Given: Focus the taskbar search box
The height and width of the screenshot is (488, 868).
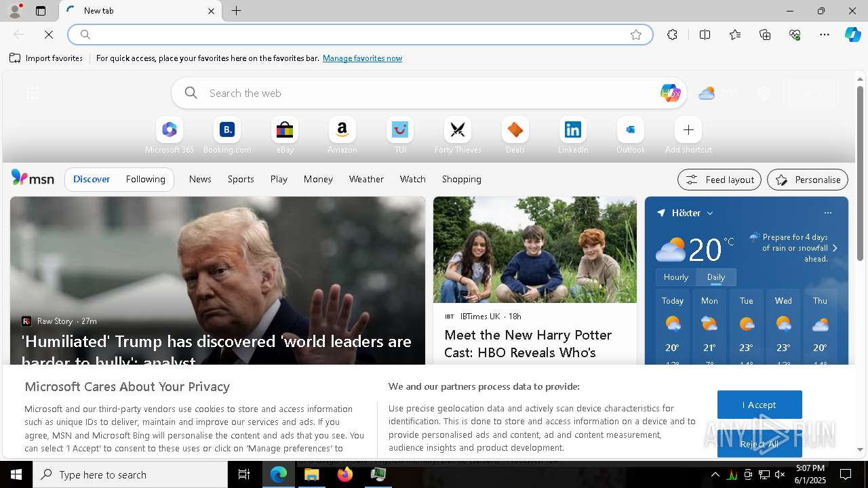Looking at the screenshot, I should 130,474.
